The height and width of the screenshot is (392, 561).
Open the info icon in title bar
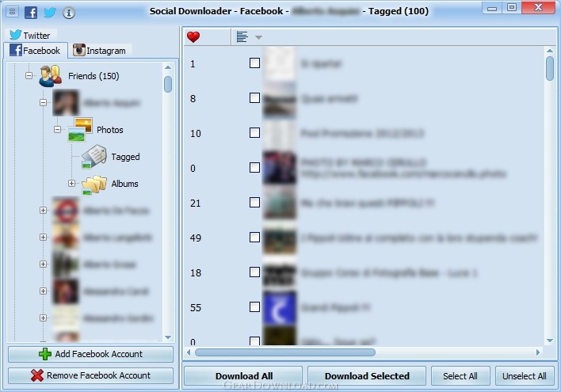(69, 13)
